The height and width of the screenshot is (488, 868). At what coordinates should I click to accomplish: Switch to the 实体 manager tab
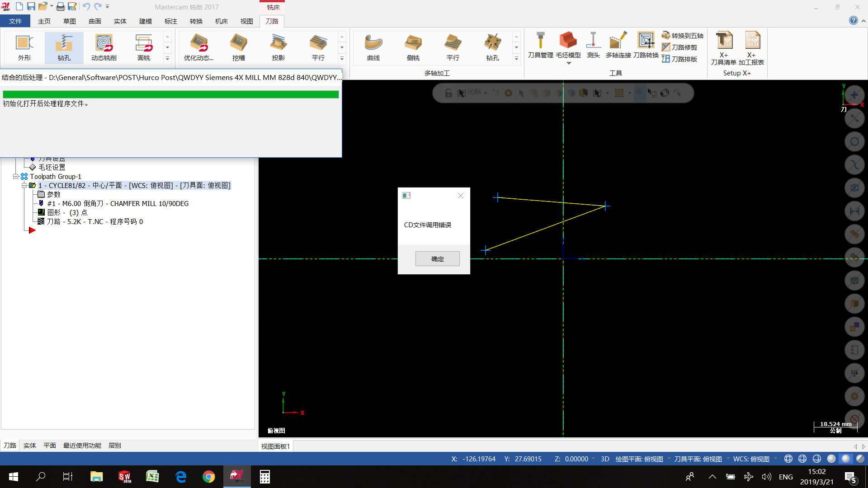pyautogui.click(x=30, y=446)
